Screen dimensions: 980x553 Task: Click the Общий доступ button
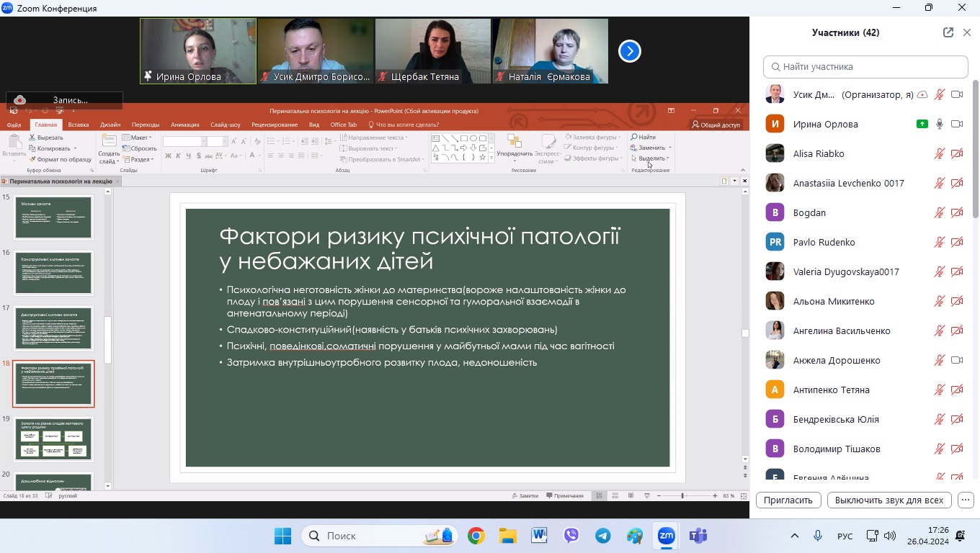[x=716, y=125]
